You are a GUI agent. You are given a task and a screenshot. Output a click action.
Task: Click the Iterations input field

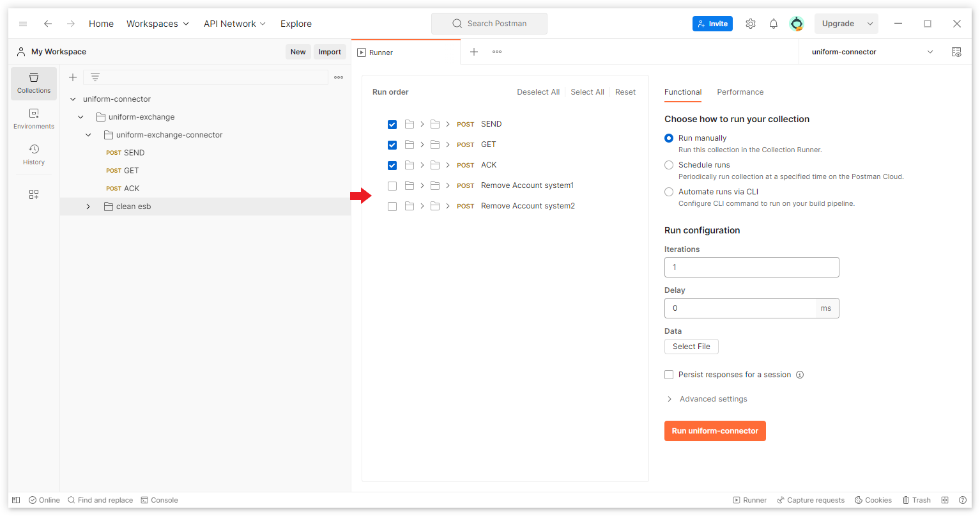[751, 267]
